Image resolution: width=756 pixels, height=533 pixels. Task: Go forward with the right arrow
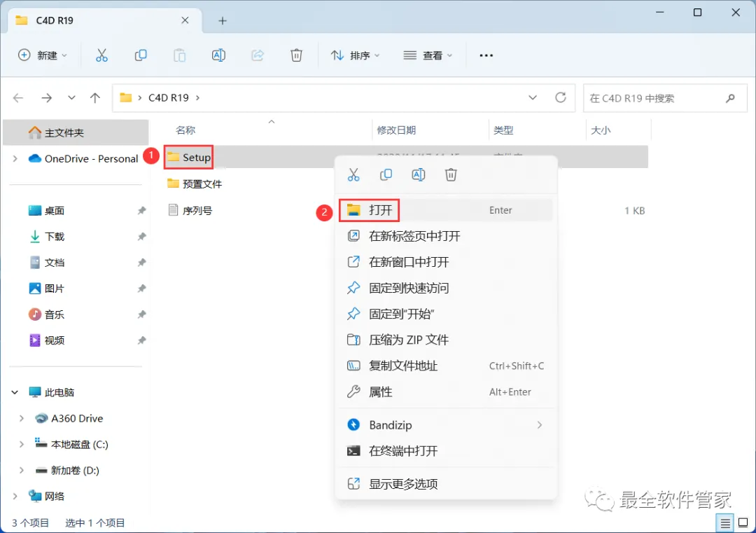coord(46,98)
